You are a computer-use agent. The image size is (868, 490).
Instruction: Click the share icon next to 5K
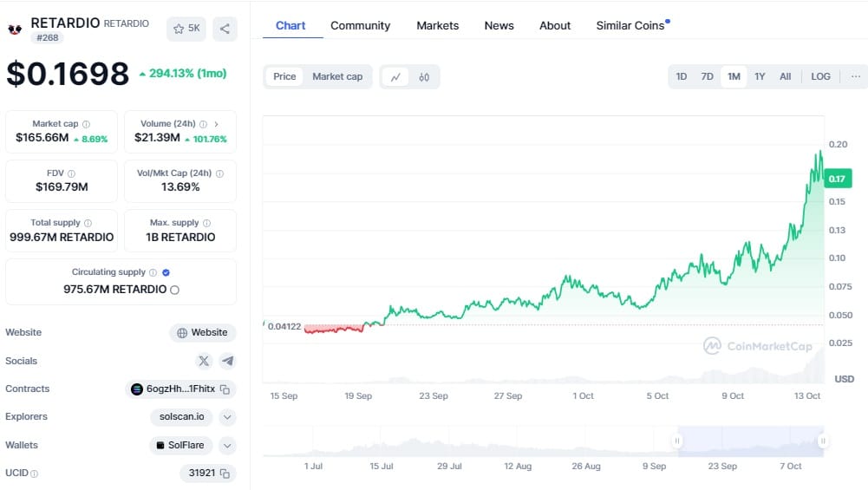pos(225,29)
